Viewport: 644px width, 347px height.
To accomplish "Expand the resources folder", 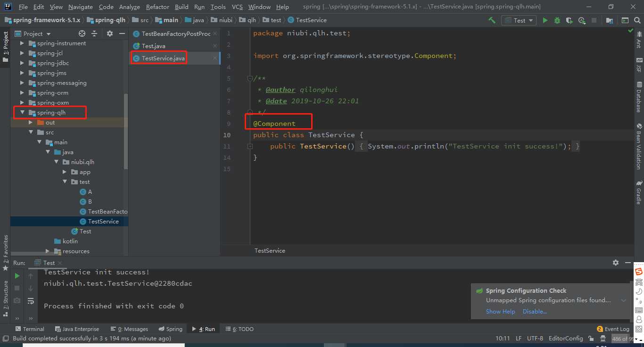I will (48, 251).
